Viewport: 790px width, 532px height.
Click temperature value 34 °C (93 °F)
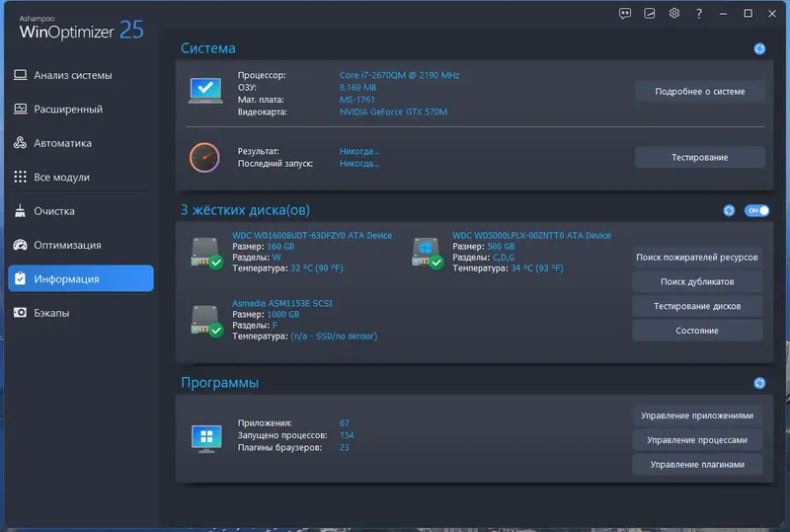537,268
